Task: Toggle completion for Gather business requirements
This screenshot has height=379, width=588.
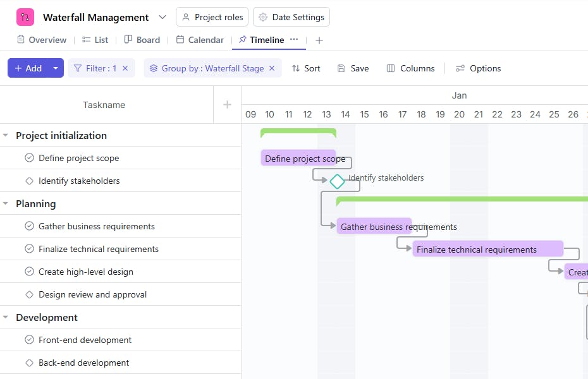Action: [29, 226]
